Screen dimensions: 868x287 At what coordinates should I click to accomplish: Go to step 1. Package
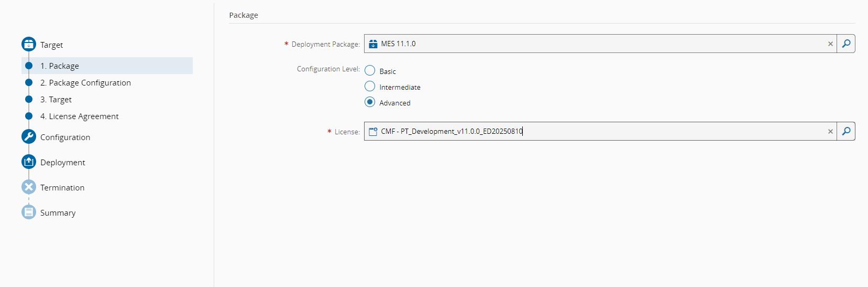coord(60,66)
